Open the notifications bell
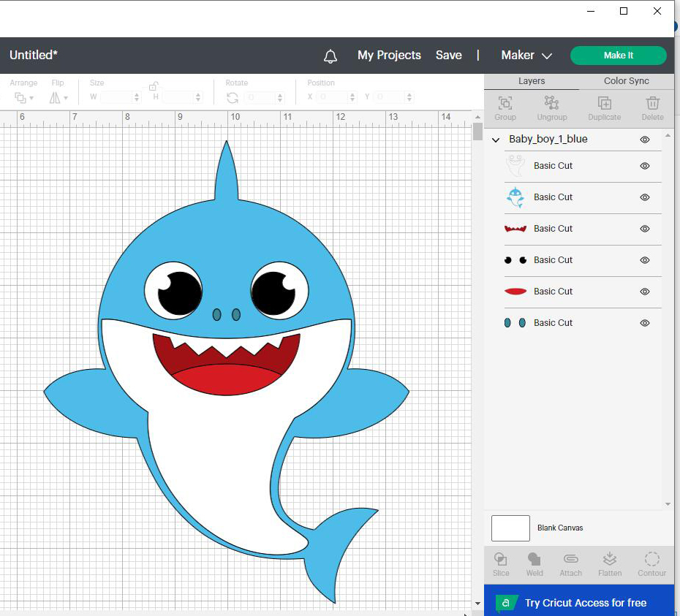 pyautogui.click(x=330, y=56)
